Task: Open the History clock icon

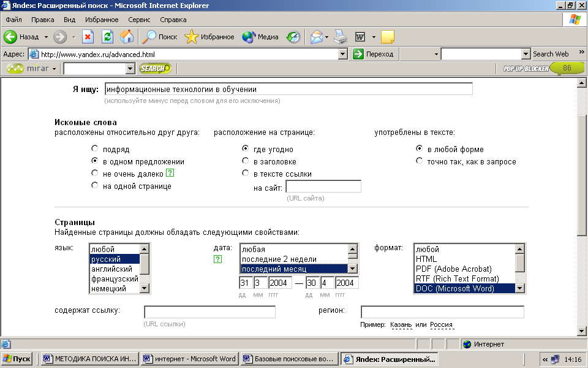Action: 293,37
